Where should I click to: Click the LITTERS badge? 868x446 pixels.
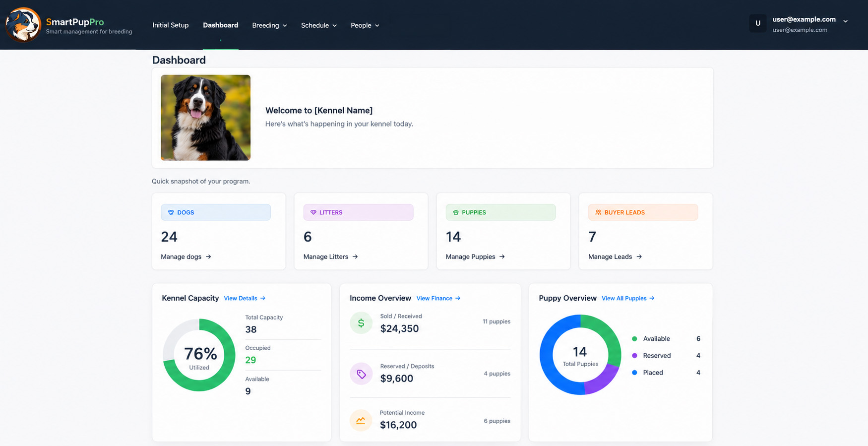[358, 212]
